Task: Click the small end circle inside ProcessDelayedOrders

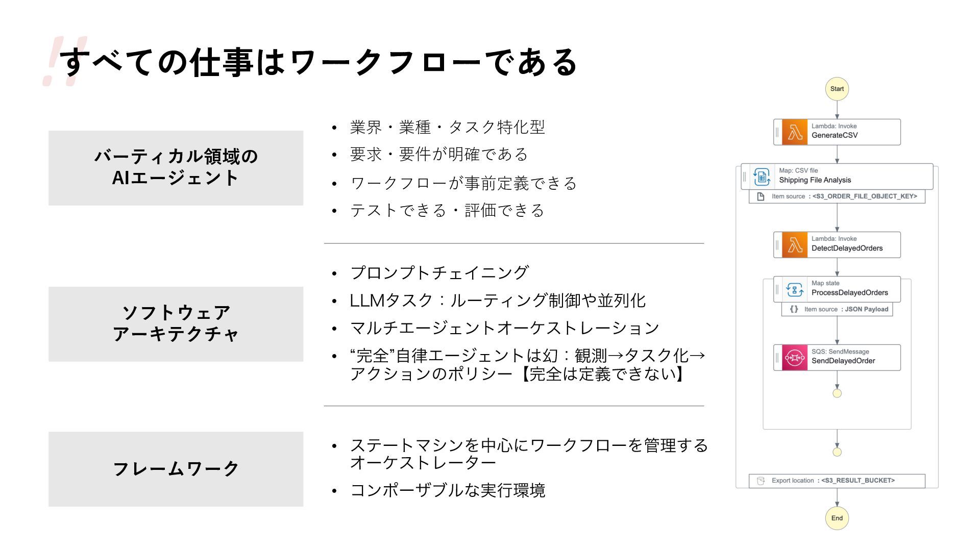Action: 837,393
